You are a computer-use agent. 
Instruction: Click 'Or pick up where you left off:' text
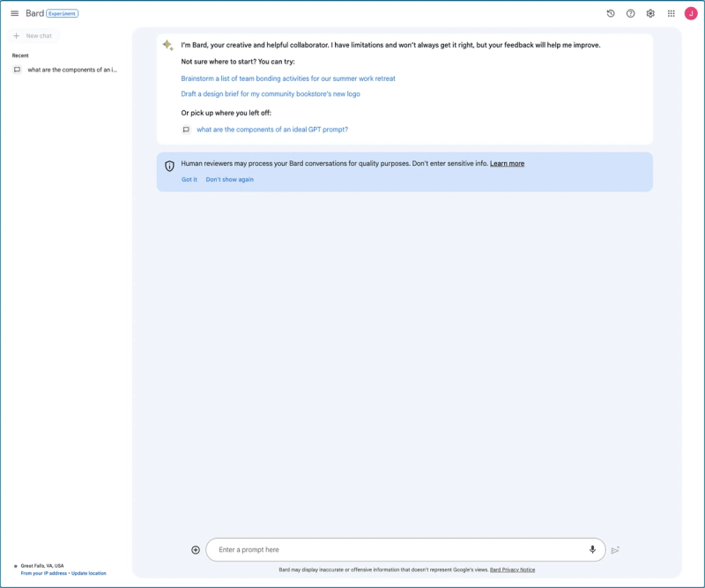click(226, 113)
